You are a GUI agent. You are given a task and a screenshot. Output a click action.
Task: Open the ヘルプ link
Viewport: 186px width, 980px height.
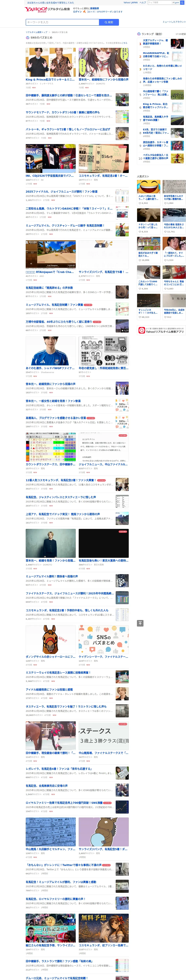(142, 3)
